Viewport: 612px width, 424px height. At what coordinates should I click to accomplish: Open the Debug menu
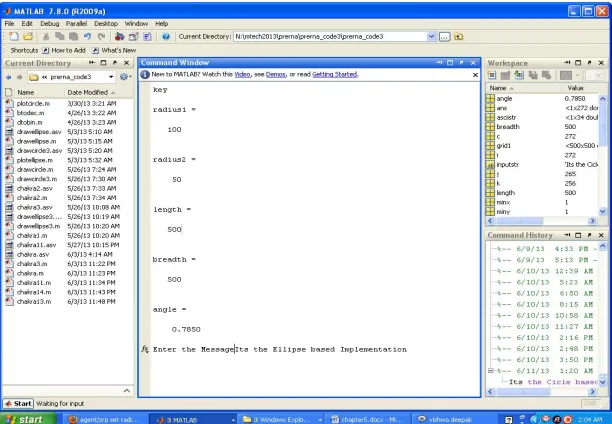[50, 23]
